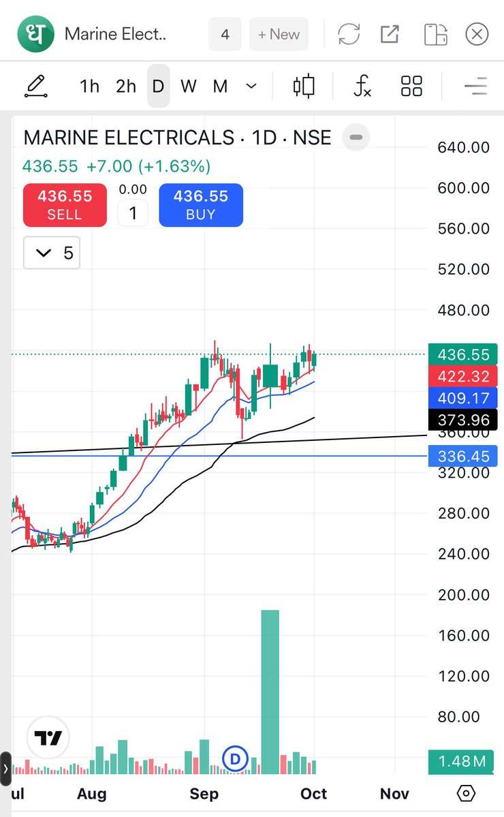Click the blue 409.17 moving average label

tap(463, 398)
